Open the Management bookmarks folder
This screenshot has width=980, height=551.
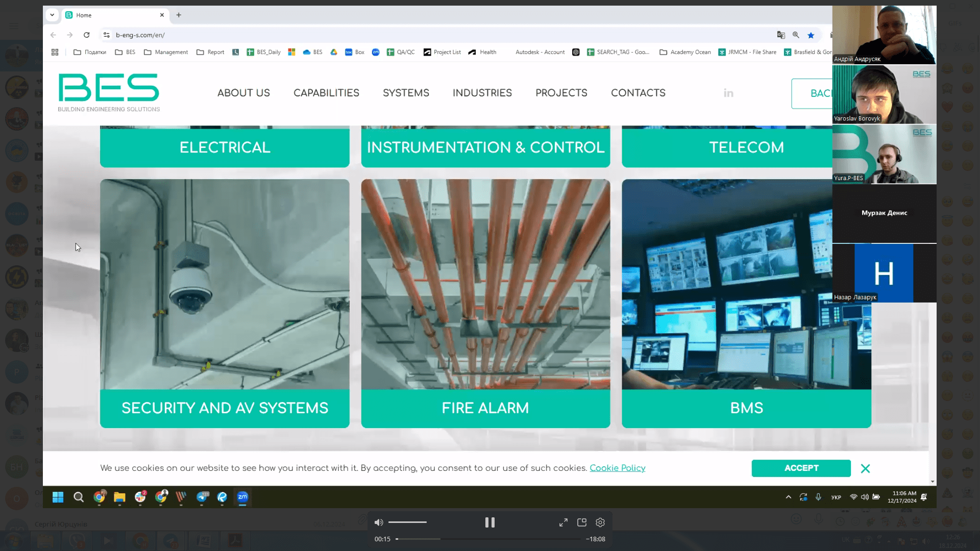[166, 52]
